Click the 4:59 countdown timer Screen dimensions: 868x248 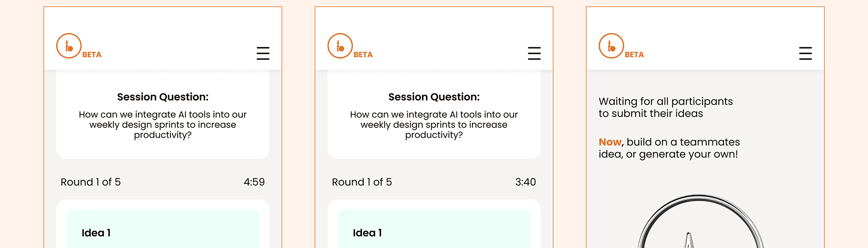tap(254, 182)
